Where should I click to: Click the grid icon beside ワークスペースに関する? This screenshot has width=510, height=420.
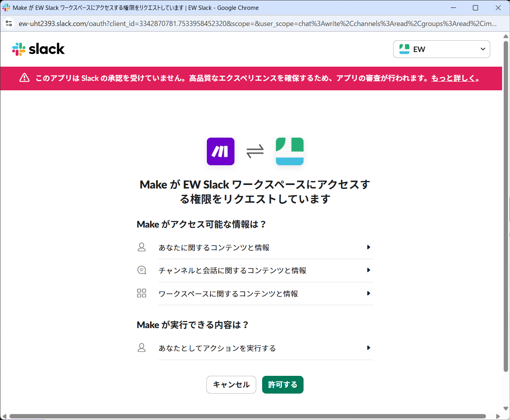coord(142,293)
